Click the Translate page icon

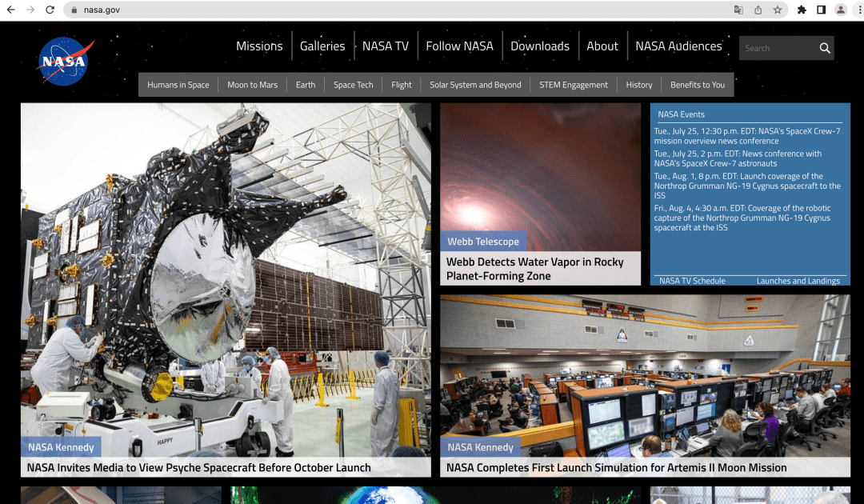pyautogui.click(x=739, y=10)
